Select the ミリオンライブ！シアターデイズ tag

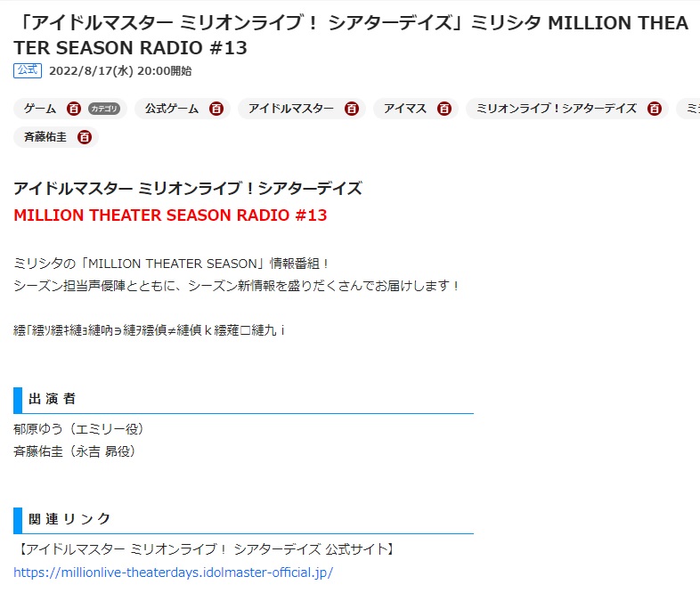[557, 109]
